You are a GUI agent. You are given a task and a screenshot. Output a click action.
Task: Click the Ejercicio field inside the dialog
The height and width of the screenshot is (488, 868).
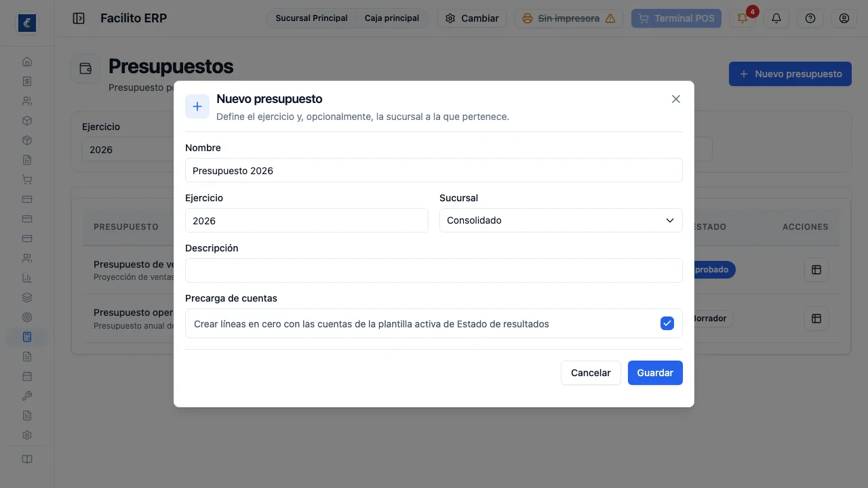(307, 220)
